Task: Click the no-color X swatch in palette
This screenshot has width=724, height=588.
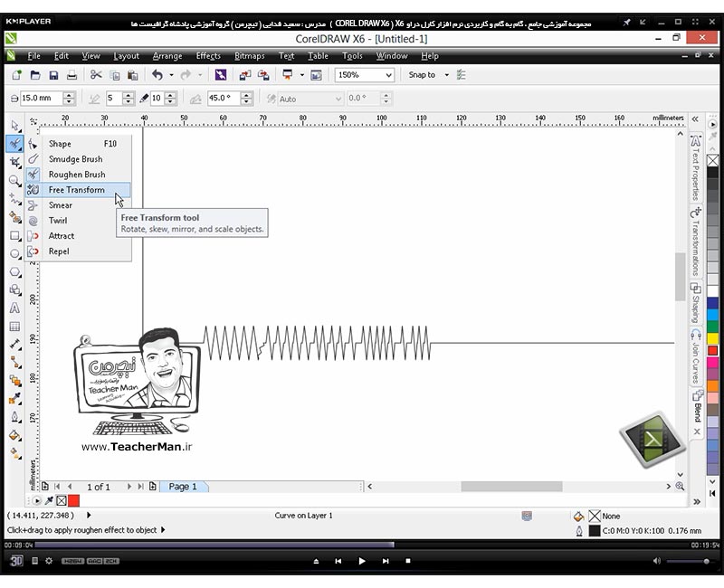Action: point(712,161)
